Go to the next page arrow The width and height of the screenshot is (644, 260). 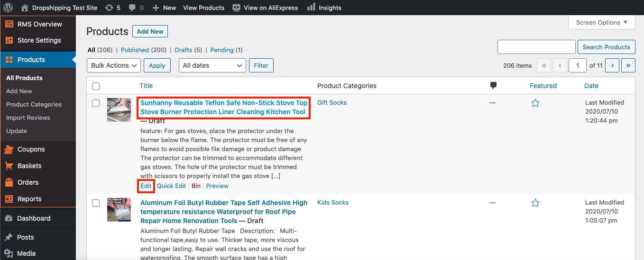pos(612,65)
